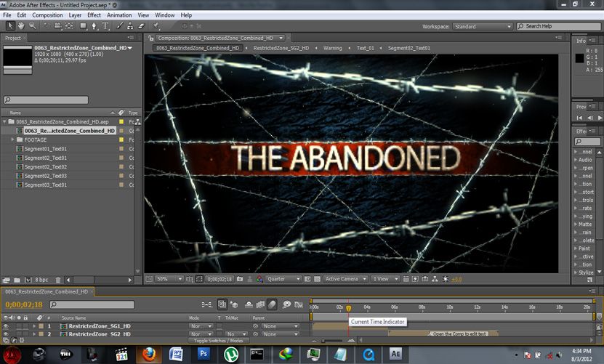Enable motion blur button in timeline
This screenshot has height=364, width=604.
pos(272,304)
